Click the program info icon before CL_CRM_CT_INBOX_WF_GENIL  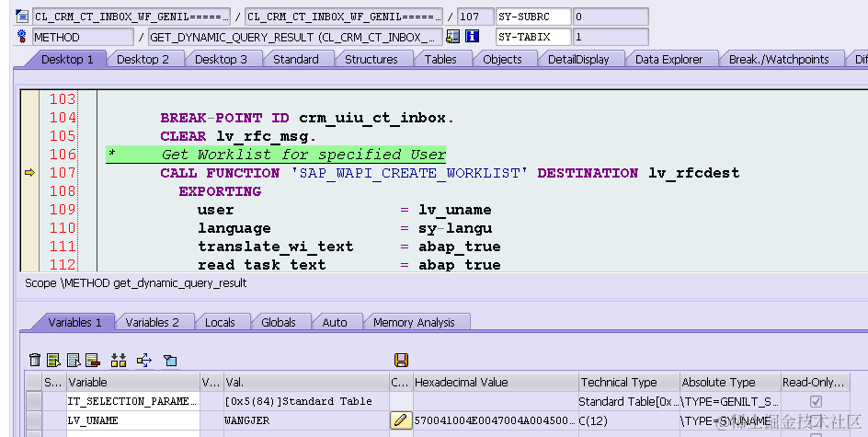coord(22,16)
